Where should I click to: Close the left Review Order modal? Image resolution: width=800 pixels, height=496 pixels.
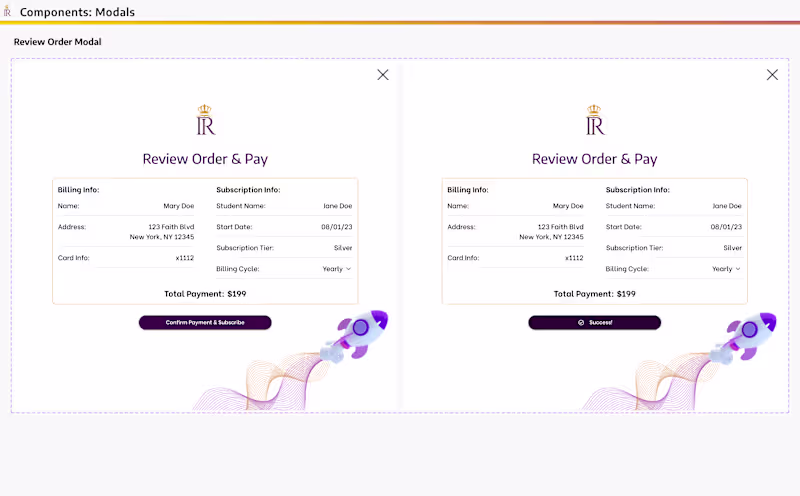[x=383, y=75]
